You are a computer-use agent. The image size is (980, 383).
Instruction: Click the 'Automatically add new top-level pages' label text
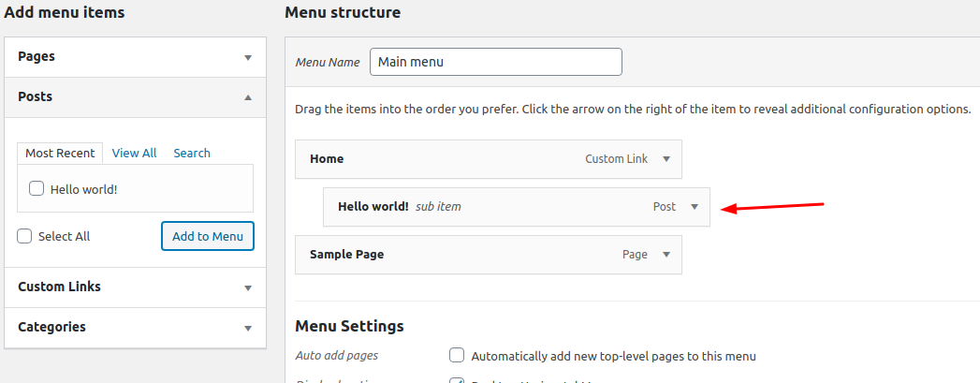[x=613, y=356]
